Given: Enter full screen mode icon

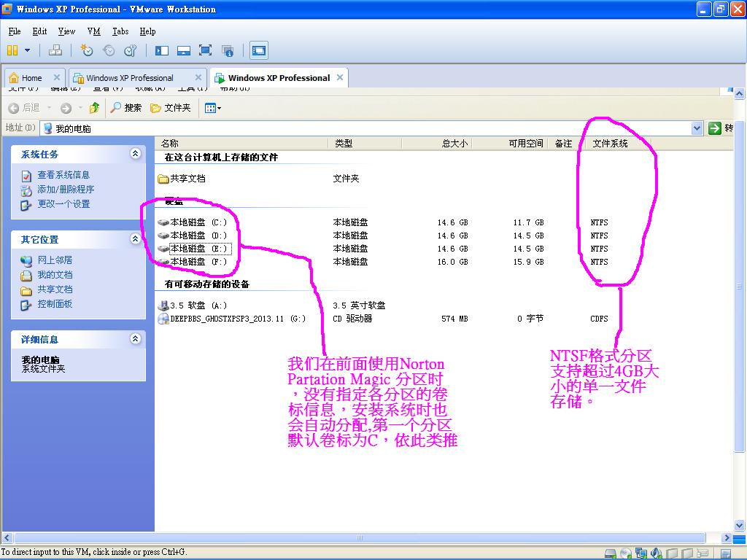Looking at the screenshot, I should tap(205, 50).
